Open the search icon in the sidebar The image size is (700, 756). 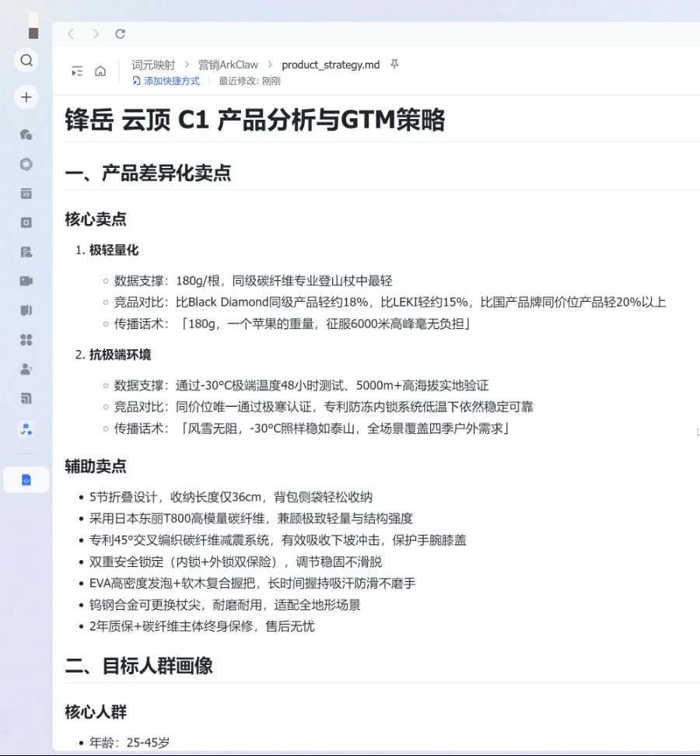tap(26, 60)
